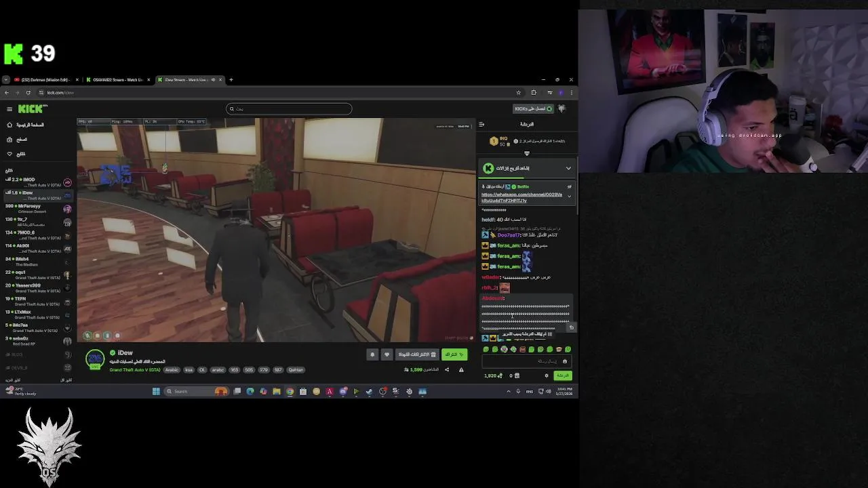Screen dimensions: 868x488
Task: Unpin the pinned chat message icon
Action: point(569,186)
